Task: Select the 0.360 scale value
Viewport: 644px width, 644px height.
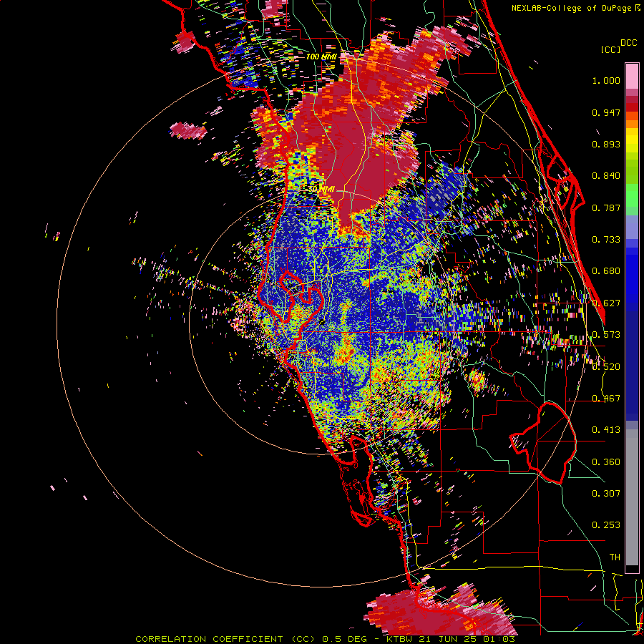Action: (606, 462)
